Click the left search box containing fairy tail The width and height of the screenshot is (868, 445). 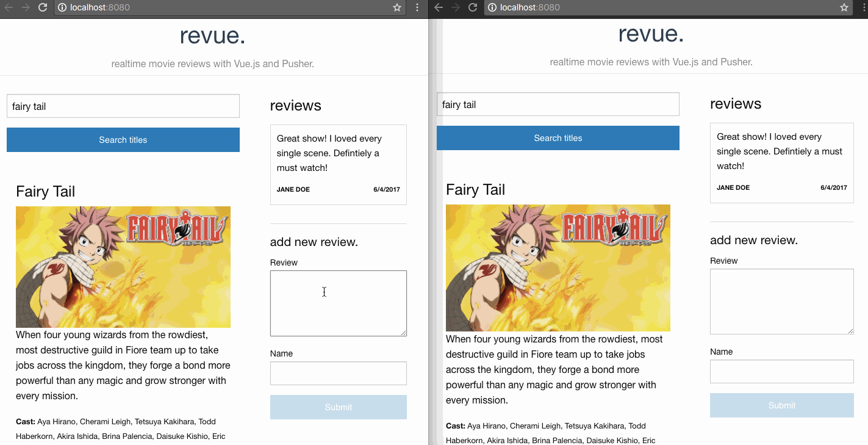[123, 106]
